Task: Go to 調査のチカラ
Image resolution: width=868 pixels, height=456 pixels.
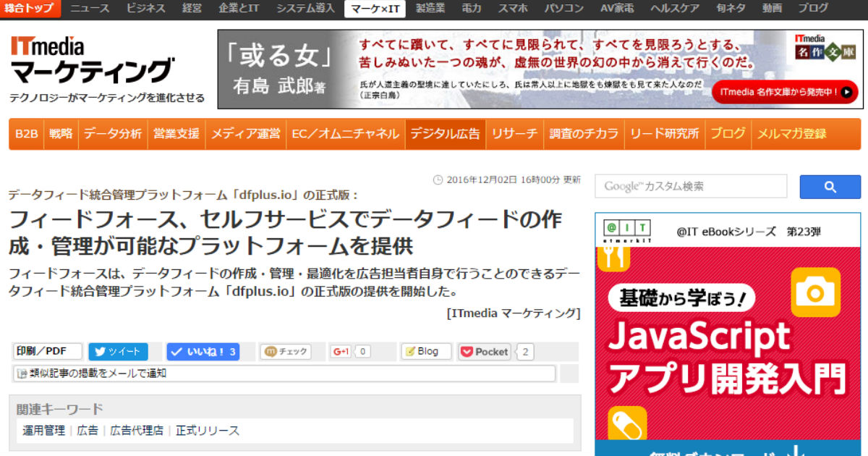Action: 584,134
